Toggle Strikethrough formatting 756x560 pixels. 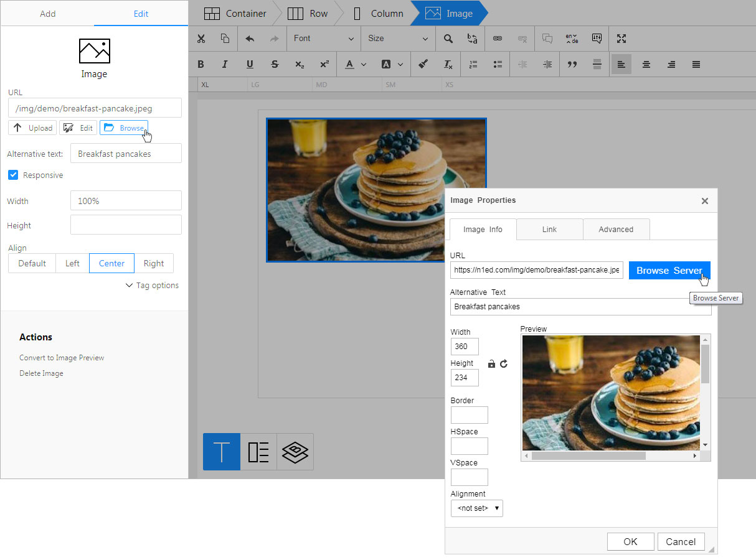pos(275,64)
